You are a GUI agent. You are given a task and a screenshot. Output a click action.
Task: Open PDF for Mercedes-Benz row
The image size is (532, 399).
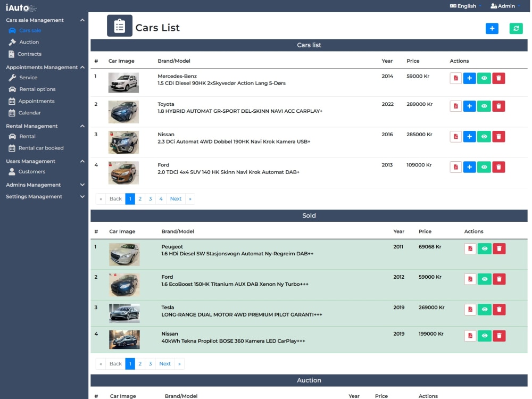point(455,78)
